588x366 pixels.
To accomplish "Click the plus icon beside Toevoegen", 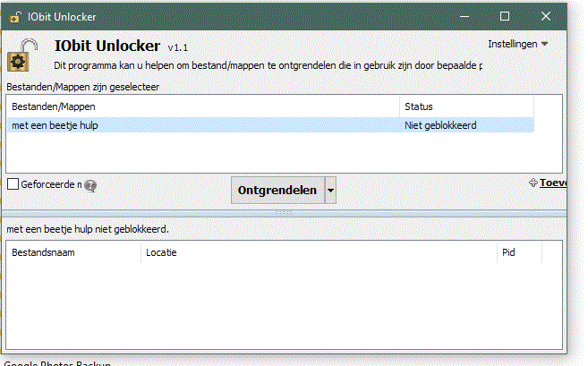I will [x=533, y=183].
